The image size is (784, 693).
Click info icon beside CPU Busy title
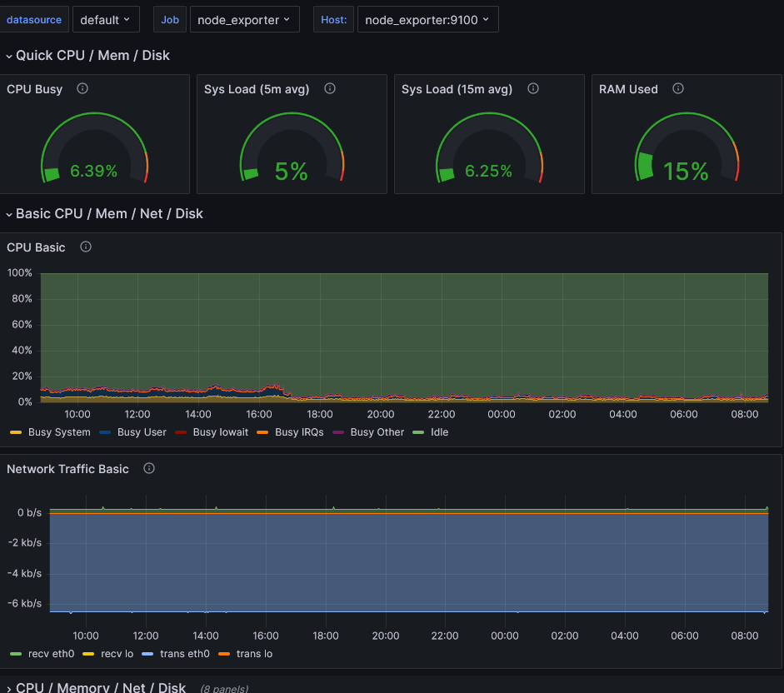82,89
